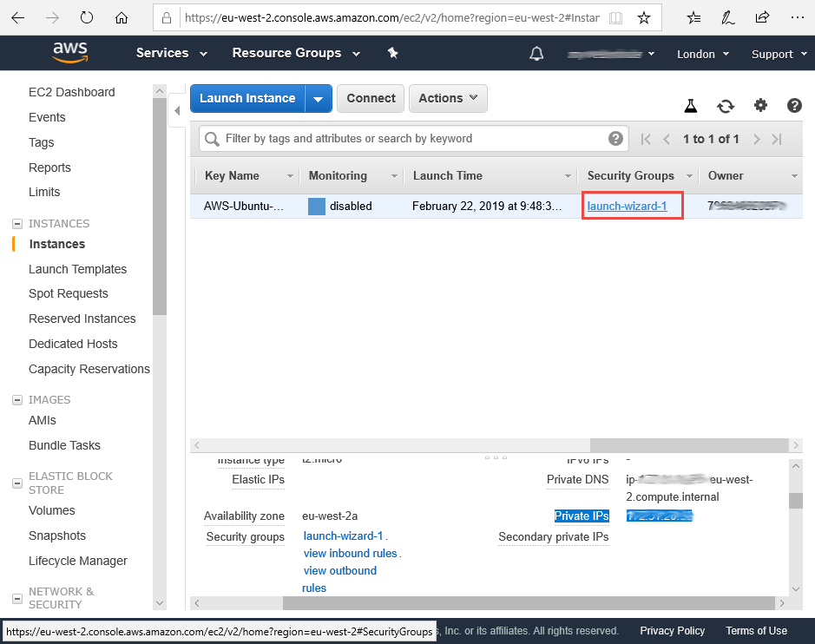
Task: Open Launch Templates in sidebar
Action: point(77,269)
